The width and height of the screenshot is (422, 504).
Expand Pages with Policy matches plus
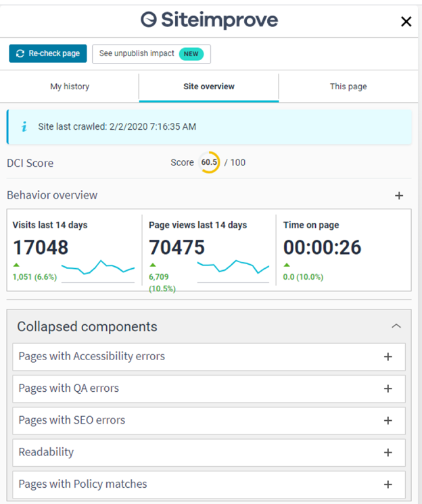[388, 484]
